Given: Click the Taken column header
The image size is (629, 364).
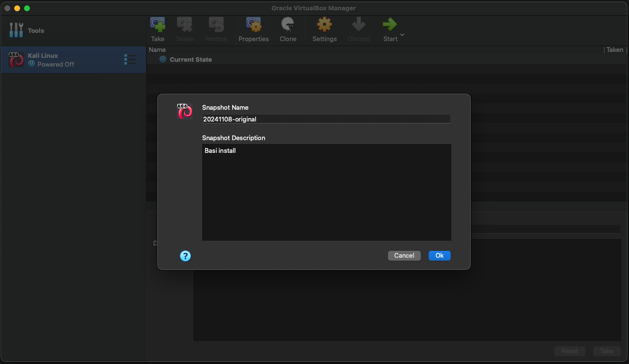Looking at the screenshot, I should click(x=614, y=49).
